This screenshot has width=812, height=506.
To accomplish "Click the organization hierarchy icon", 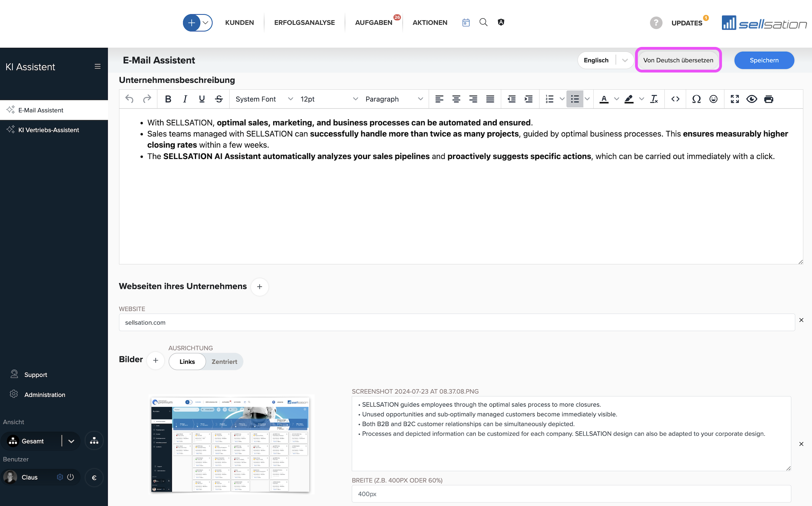I will coord(94,441).
